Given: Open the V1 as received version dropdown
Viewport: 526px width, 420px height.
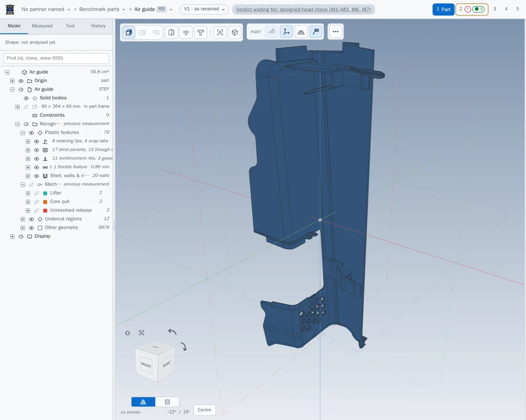Looking at the screenshot, I should [204, 9].
